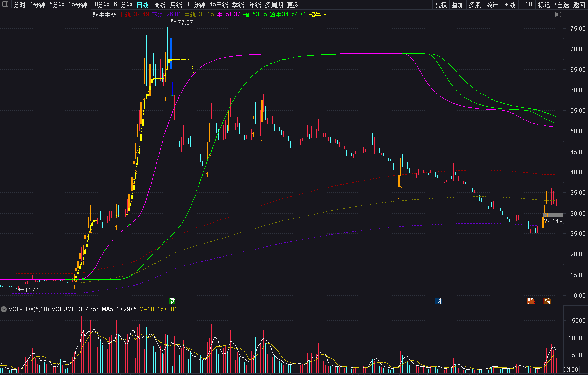Switch to the 年线 yearly tab
The image size is (588, 375).
[255, 5]
